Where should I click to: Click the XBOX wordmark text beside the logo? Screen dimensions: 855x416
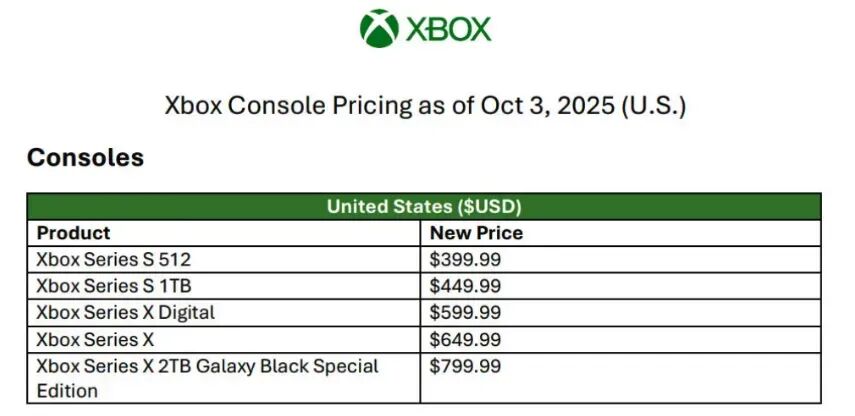click(449, 29)
